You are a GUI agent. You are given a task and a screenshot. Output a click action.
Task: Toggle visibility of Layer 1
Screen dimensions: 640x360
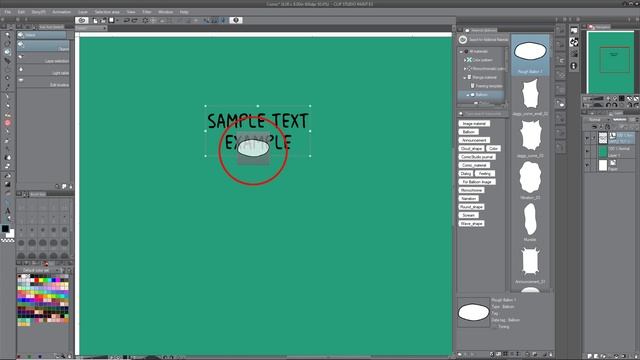pos(587,152)
